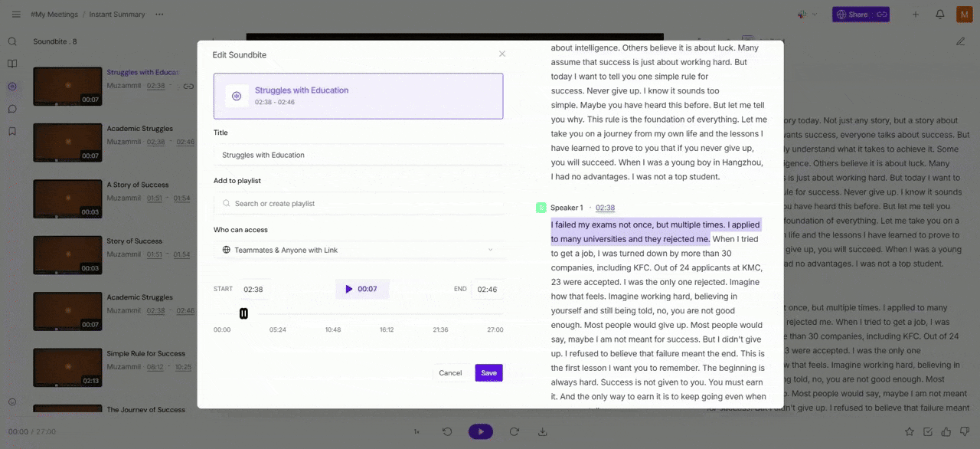The width and height of the screenshot is (980, 449).
Task: Open the dropdown chevron next to the language icon
Action: point(814,14)
